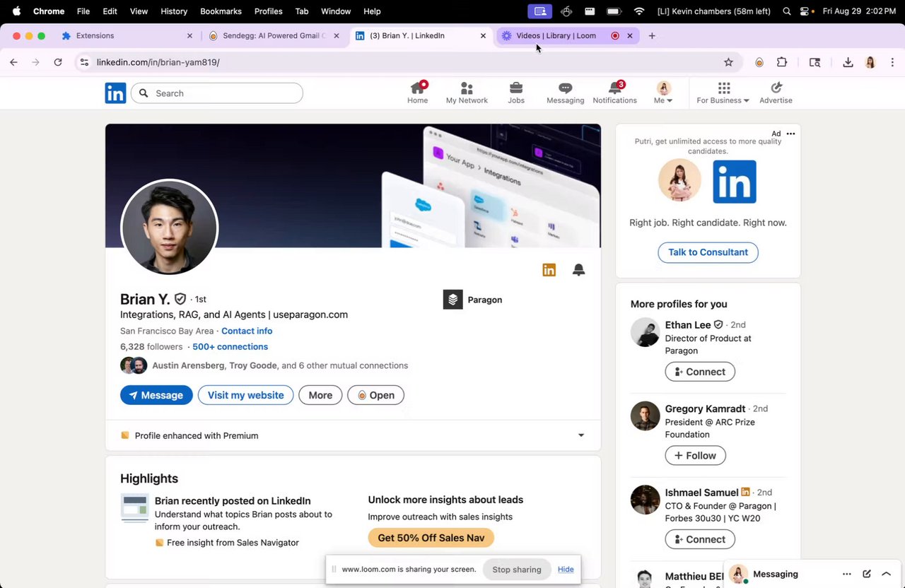Open Advertise icon in navigation
905x588 pixels.
tap(776, 93)
